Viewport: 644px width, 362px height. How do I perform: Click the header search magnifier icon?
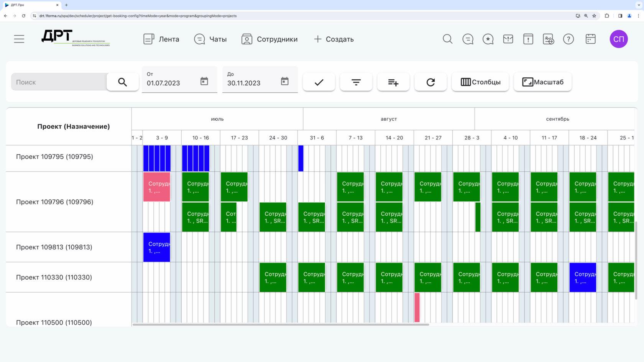coord(447,39)
